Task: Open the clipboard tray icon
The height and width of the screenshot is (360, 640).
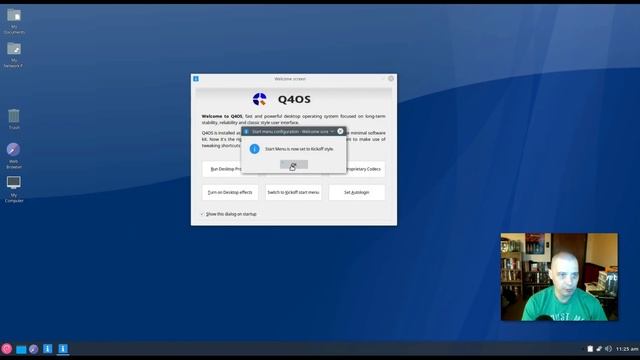Action: point(590,349)
